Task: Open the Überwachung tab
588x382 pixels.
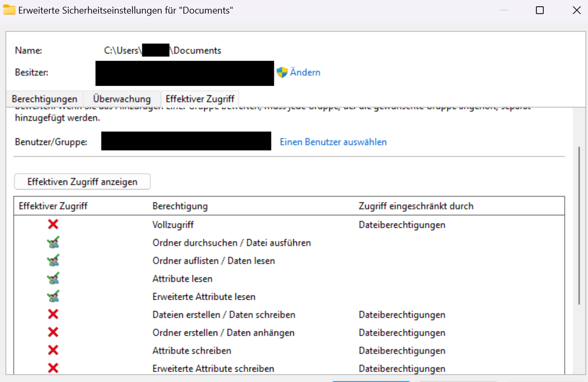Action: [x=122, y=98]
